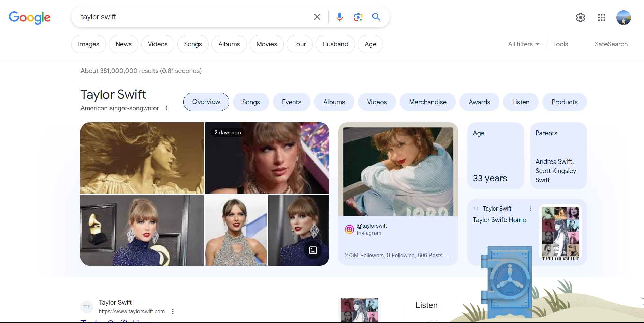Open the Age 33 years card
Viewport: 644px width, 323px height.
496,156
